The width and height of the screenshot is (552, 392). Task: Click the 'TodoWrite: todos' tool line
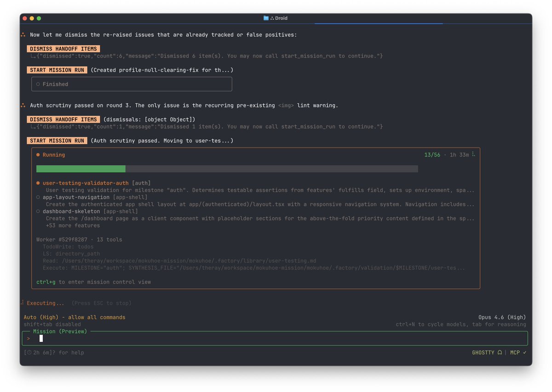click(x=68, y=247)
